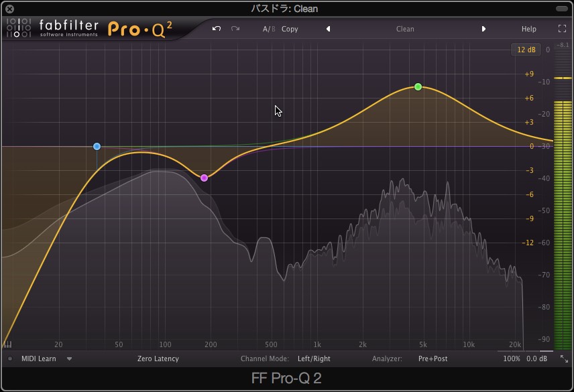Open the Clean preset menu
Screen dimensions: 574x392
[405, 29]
